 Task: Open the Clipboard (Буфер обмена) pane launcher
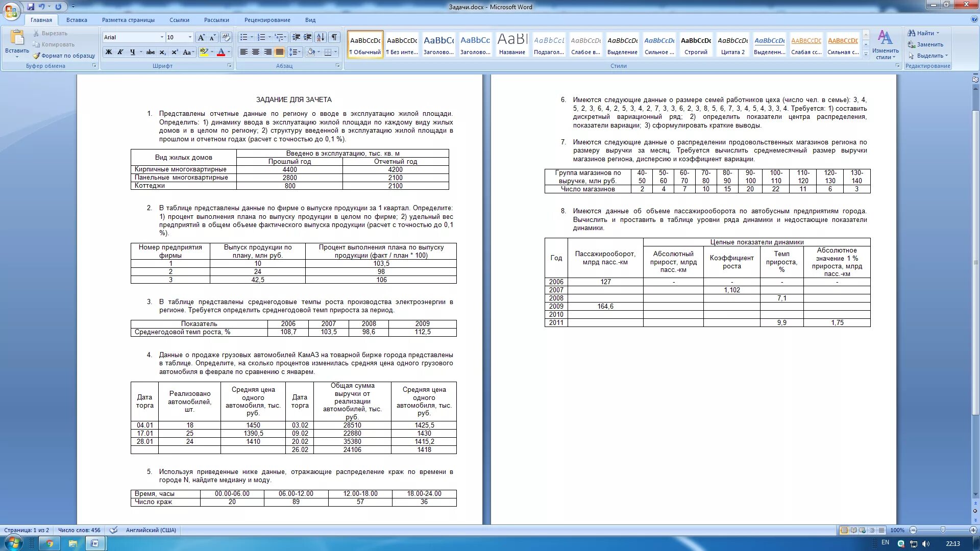pos(94,66)
